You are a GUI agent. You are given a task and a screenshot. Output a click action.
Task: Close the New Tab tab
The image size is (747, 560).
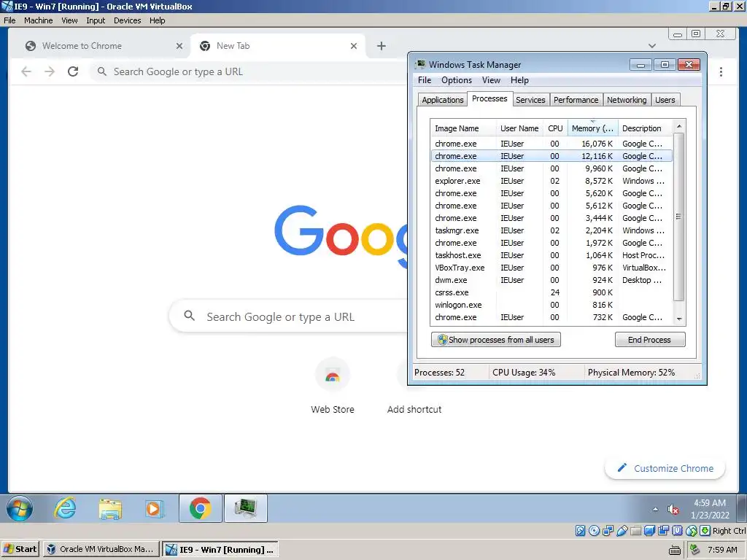click(x=354, y=46)
